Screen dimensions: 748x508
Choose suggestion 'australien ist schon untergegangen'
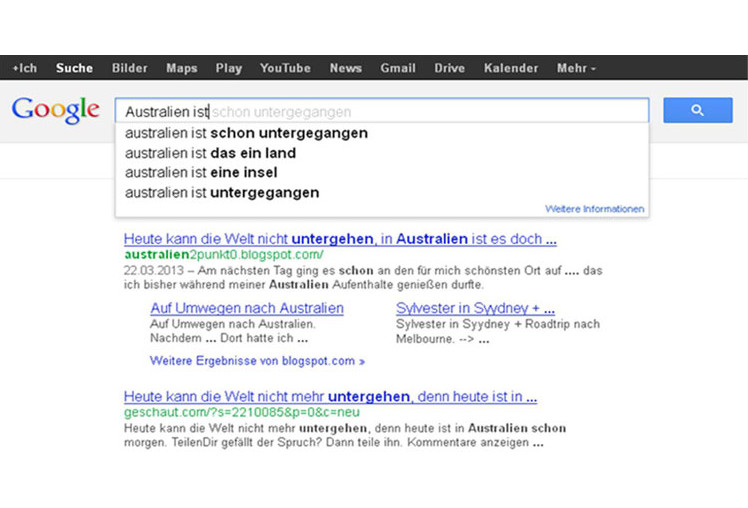(382, 133)
